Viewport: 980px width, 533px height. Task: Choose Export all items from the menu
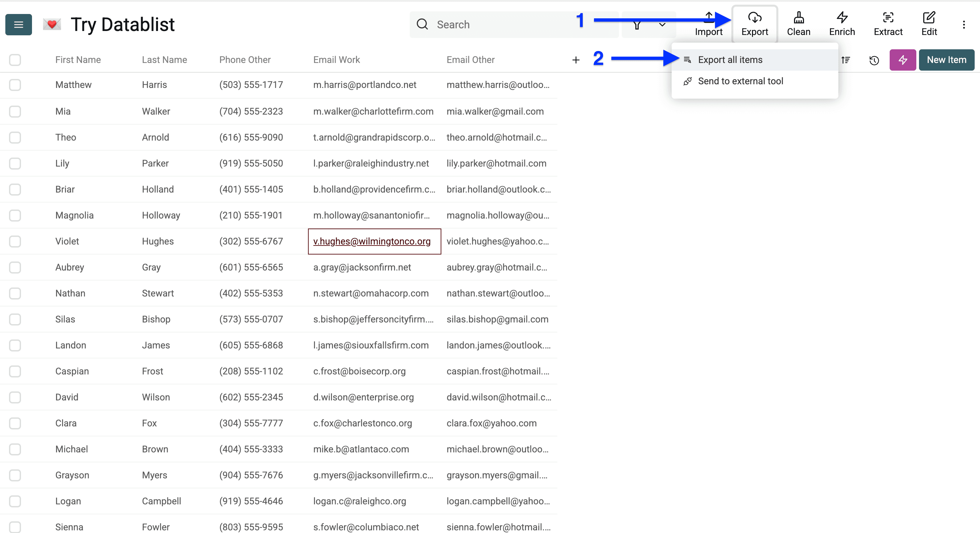(x=730, y=59)
